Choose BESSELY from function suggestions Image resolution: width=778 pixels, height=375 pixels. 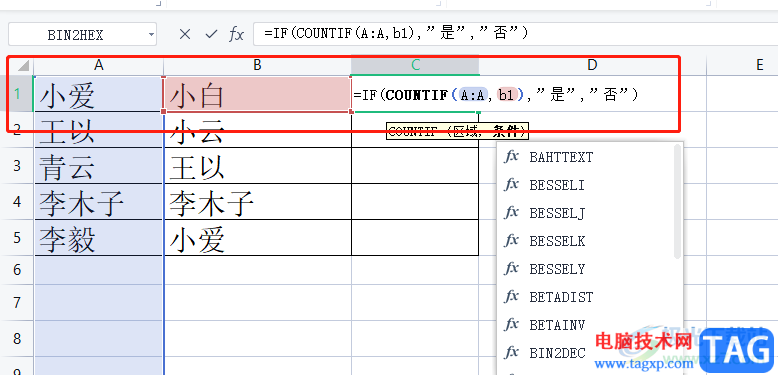pos(586,269)
